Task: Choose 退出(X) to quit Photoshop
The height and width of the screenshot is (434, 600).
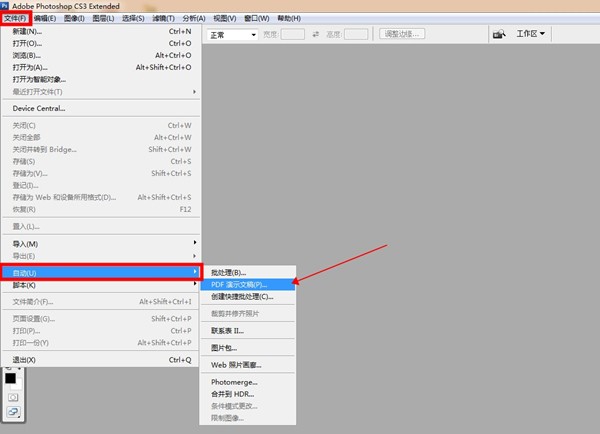Action: [x=101, y=360]
